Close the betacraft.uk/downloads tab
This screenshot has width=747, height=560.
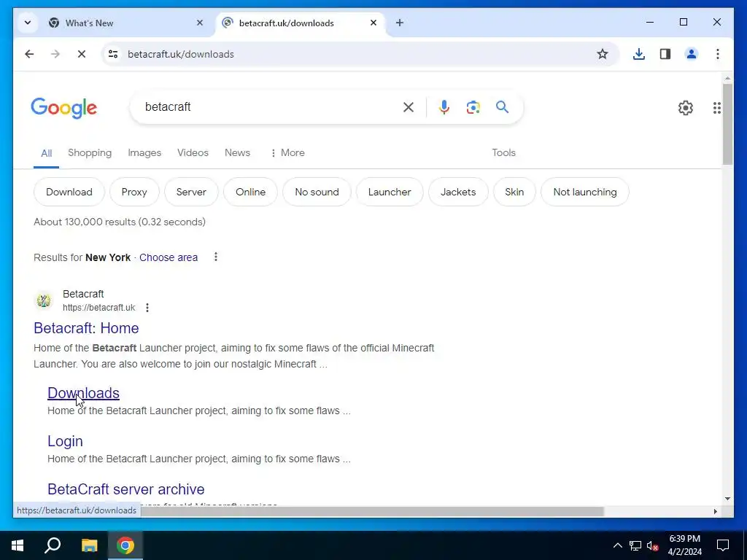tap(373, 23)
